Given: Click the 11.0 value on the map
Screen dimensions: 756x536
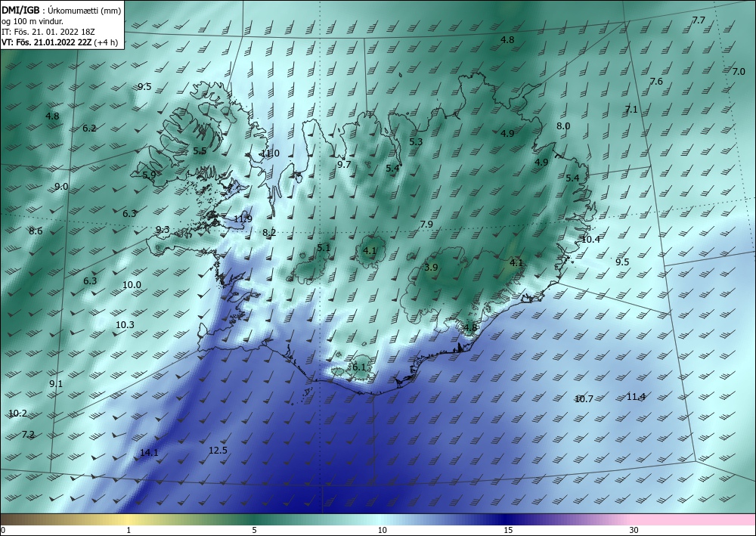Looking at the screenshot, I should (x=270, y=153).
